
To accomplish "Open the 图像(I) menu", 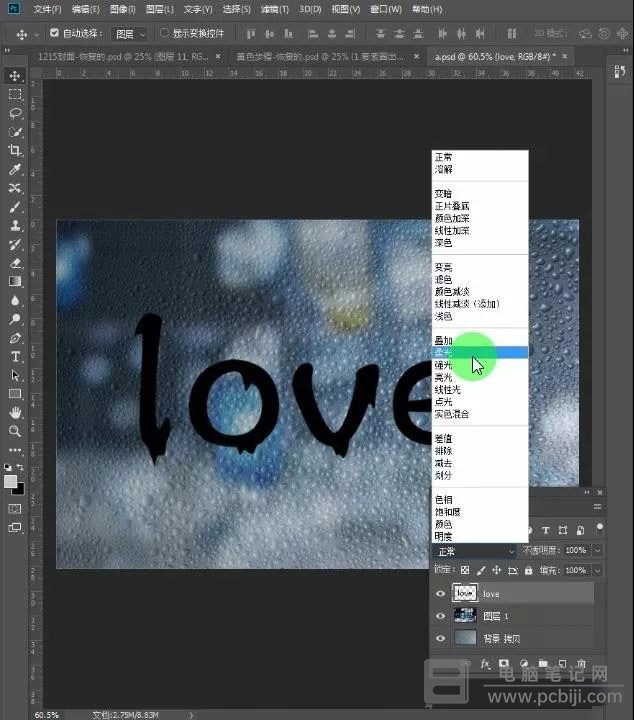I will pyautogui.click(x=123, y=9).
